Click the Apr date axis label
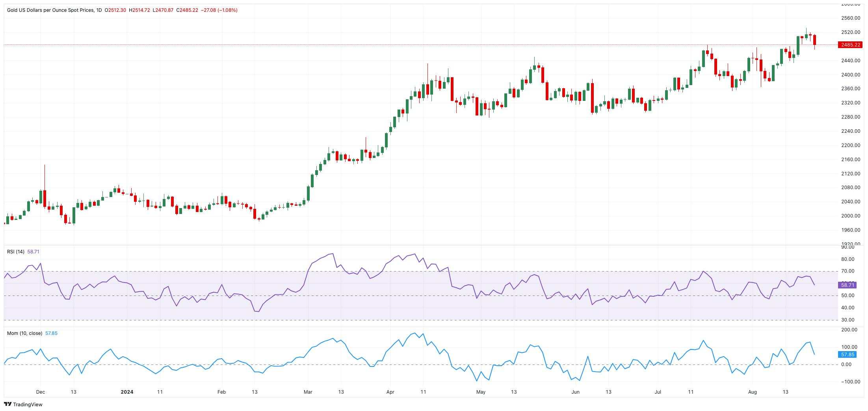 tap(390, 392)
